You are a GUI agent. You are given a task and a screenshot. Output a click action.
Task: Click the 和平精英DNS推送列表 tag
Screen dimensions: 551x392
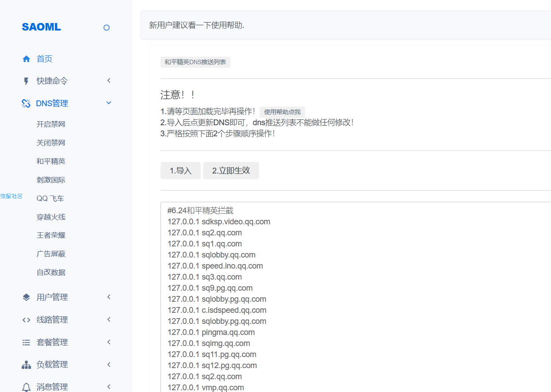click(x=195, y=62)
